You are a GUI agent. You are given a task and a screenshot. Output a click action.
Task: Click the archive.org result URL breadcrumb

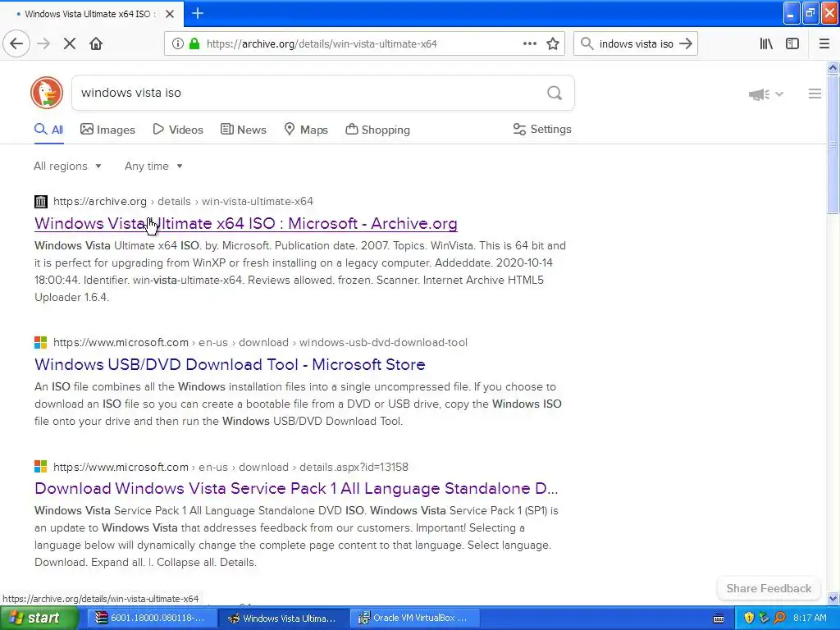tap(183, 202)
